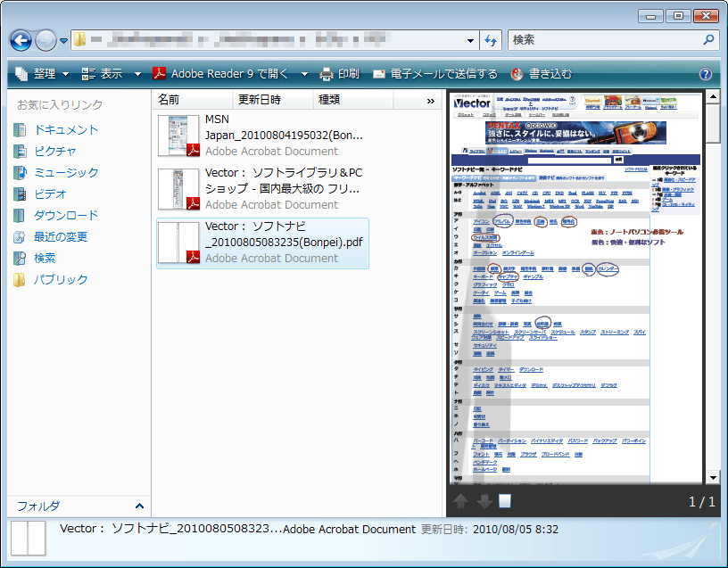Click the address bar refresh button
This screenshot has width=728, height=568.
[x=491, y=40]
